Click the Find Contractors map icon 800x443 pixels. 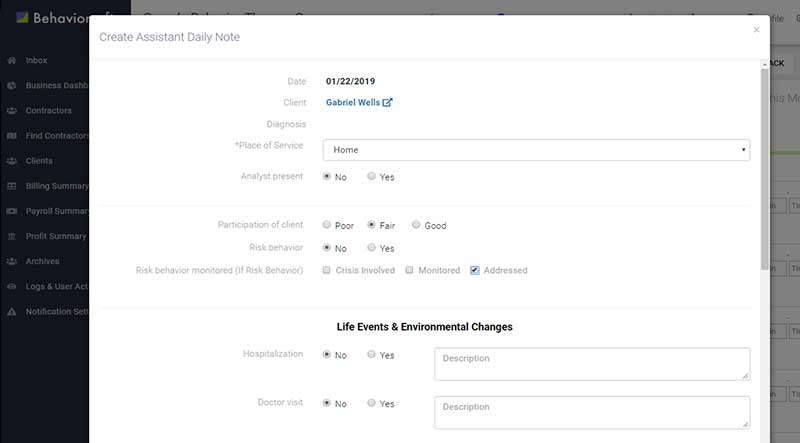[11, 135]
